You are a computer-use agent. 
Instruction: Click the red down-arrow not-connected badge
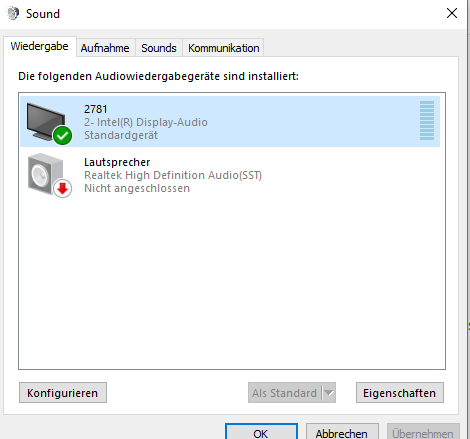tap(62, 188)
